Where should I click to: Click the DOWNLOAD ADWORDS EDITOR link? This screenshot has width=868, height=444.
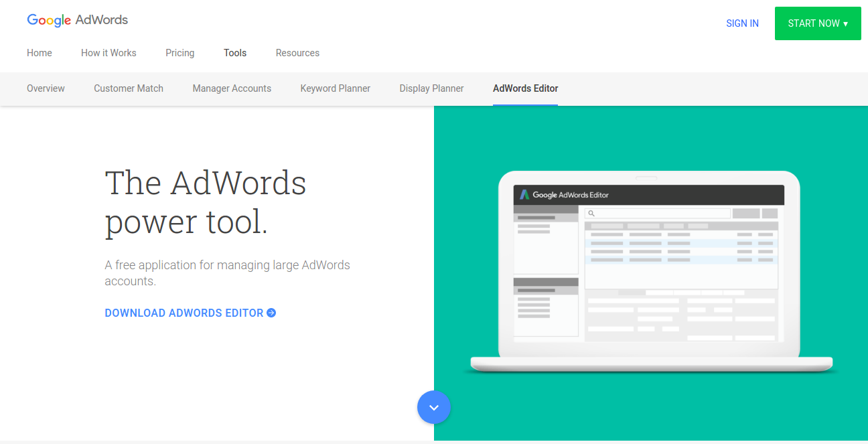tap(190, 313)
